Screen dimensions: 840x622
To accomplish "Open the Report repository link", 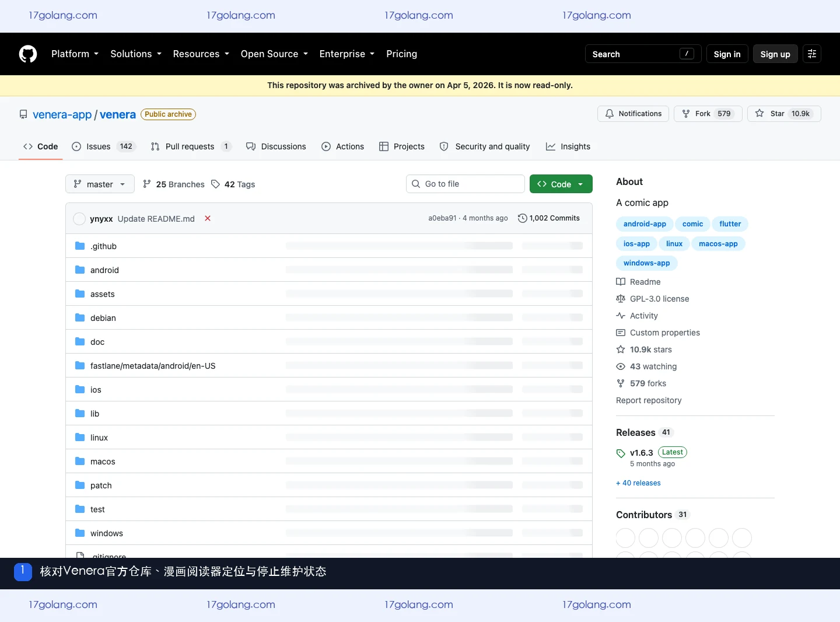I will tap(649, 400).
